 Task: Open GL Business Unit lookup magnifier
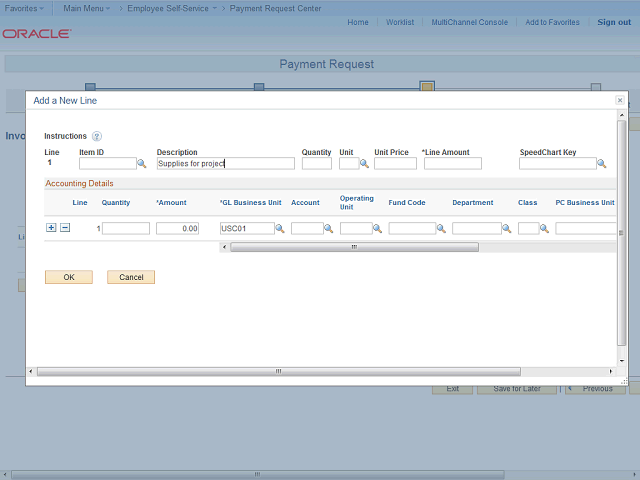[280, 229]
